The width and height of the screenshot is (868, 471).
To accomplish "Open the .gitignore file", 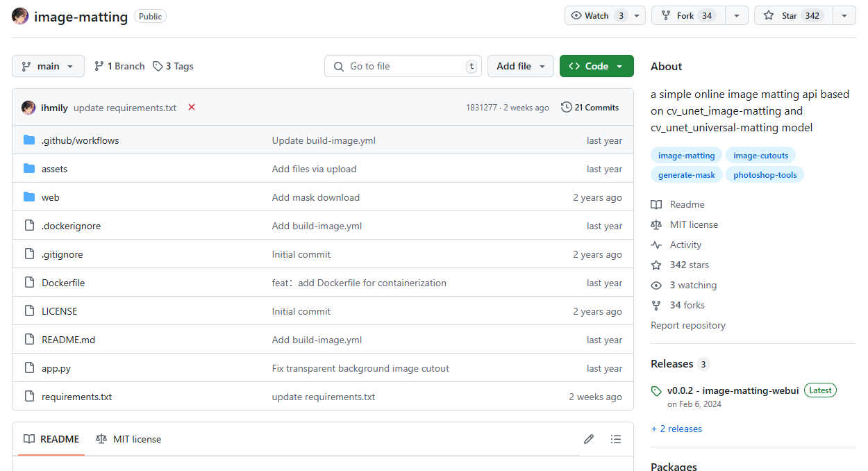I will pos(62,254).
